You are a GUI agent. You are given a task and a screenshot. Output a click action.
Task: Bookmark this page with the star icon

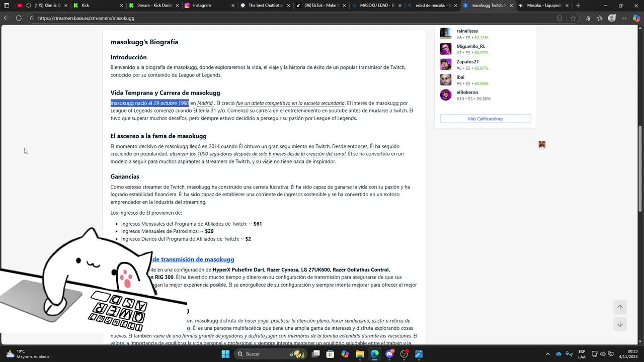(x=573, y=18)
